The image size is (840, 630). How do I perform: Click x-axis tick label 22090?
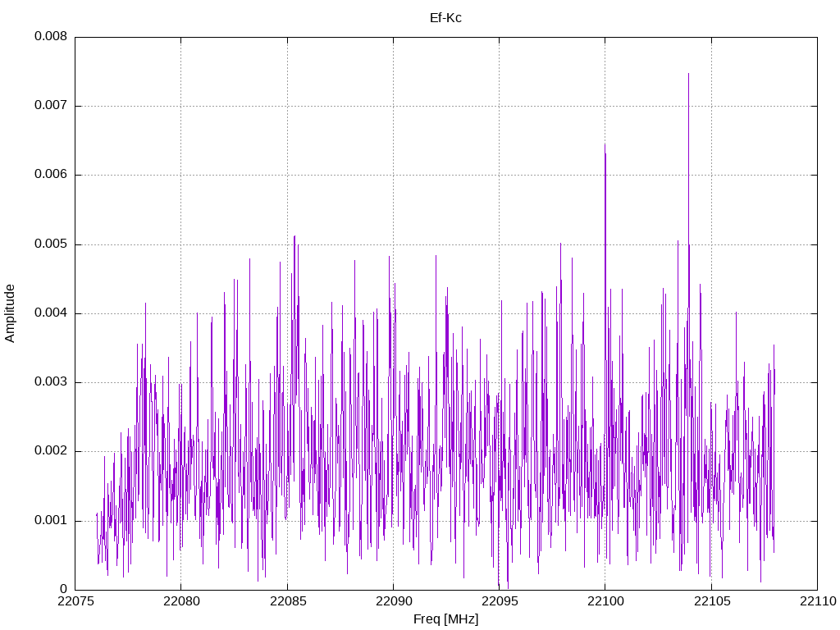393,601
